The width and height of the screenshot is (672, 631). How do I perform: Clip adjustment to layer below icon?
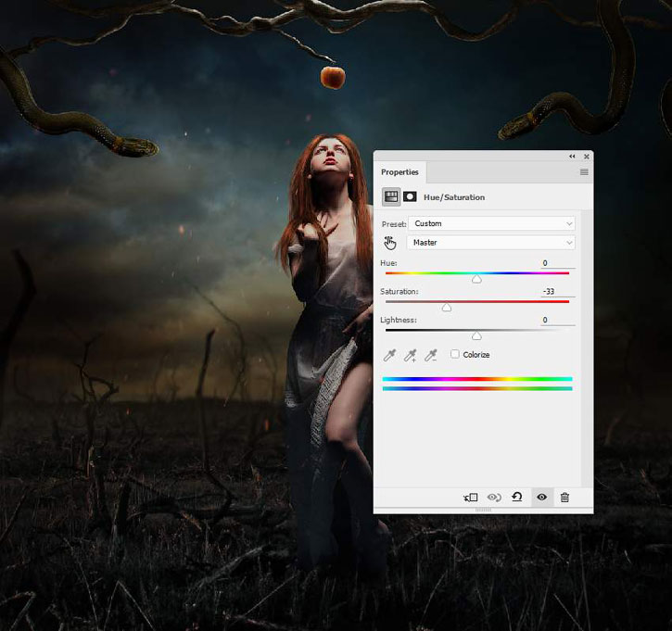tap(471, 498)
